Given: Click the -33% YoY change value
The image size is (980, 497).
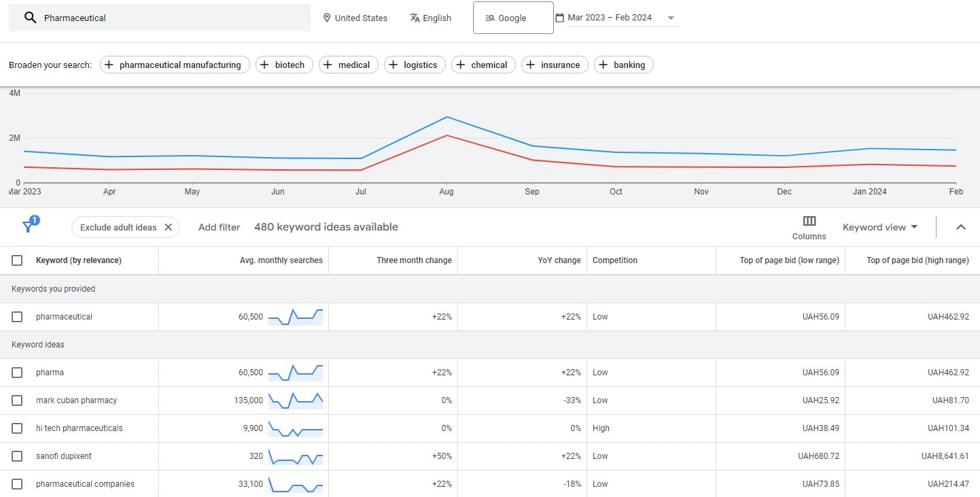Looking at the screenshot, I should [x=572, y=400].
